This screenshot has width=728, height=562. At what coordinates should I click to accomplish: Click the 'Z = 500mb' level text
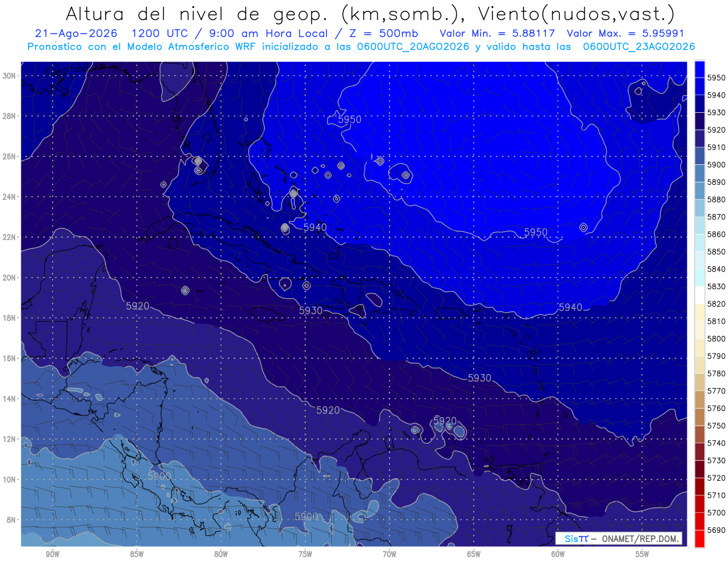click(383, 33)
